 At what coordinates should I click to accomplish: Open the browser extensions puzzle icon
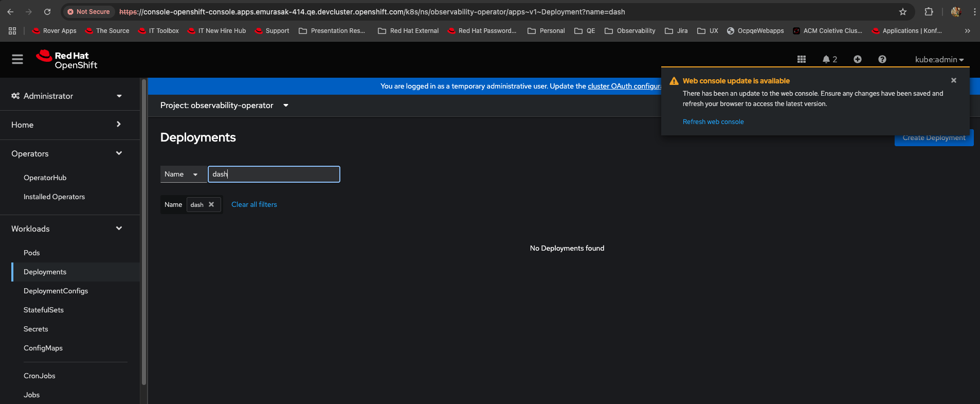pos(929,11)
